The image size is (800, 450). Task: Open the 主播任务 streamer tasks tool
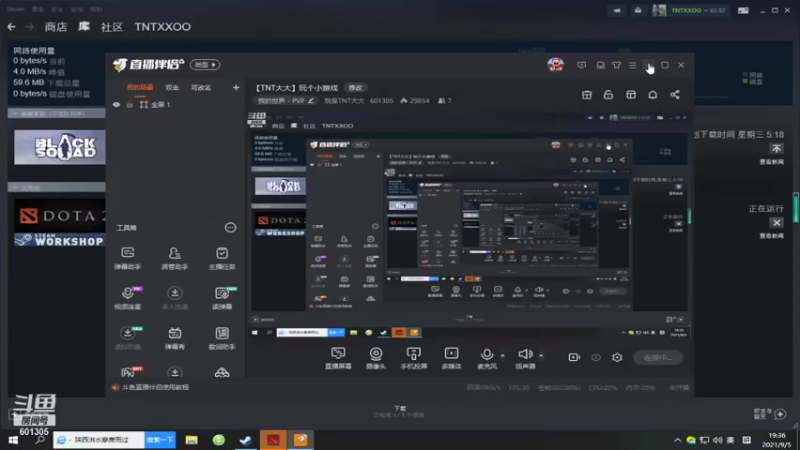tap(222, 258)
